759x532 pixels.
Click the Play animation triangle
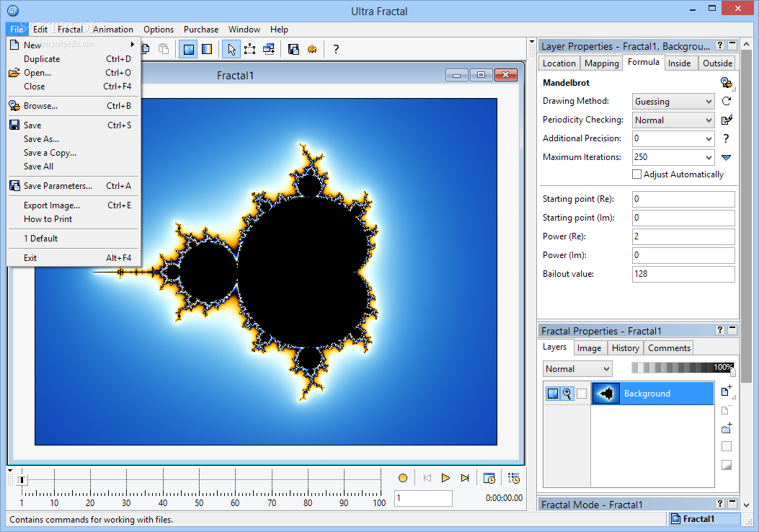[x=446, y=478]
